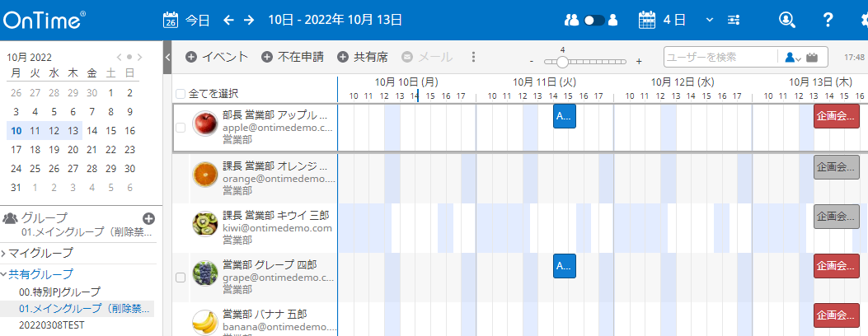
Task: Click the 10月 10日 (月) date header
Action: 406,82
